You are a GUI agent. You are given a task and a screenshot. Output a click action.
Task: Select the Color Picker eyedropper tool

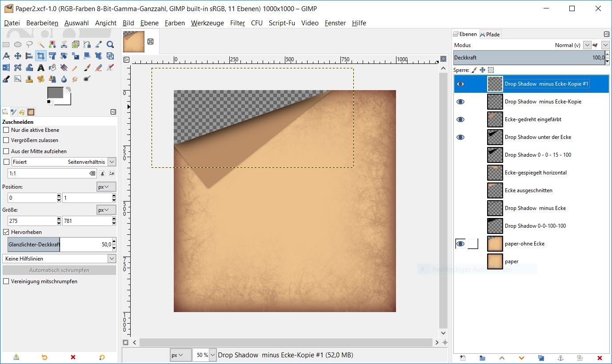[99, 44]
